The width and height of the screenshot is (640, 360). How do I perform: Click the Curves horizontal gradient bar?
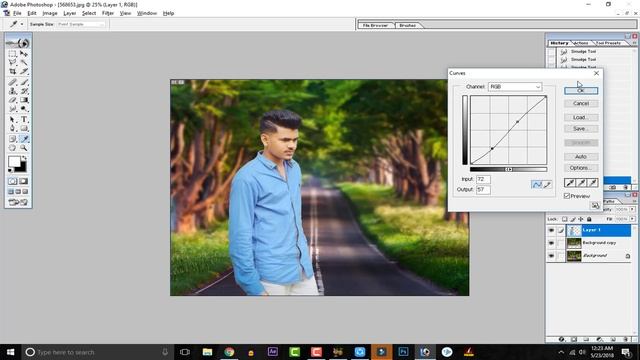509,169
